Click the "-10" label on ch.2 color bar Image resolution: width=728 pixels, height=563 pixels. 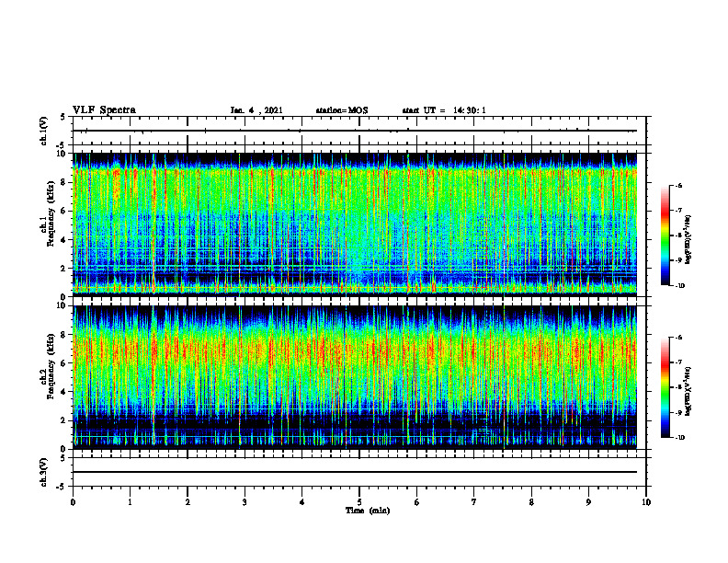[679, 438]
